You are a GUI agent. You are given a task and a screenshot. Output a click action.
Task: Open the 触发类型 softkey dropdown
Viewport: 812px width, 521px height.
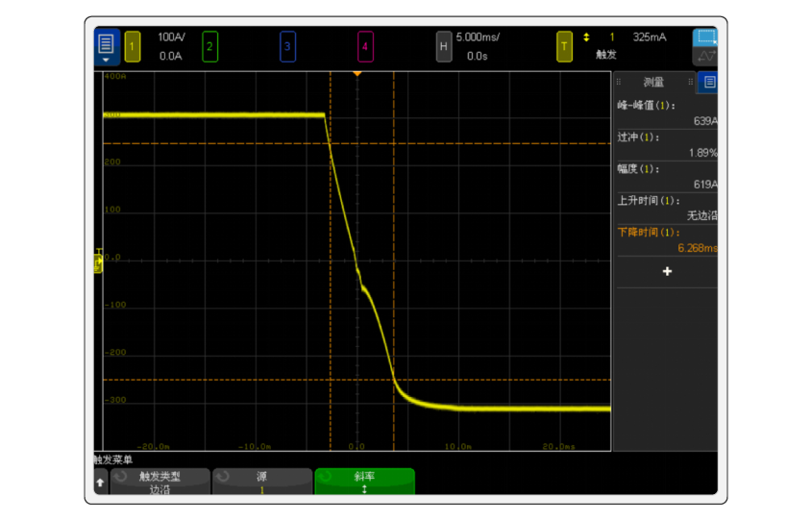click(x=160, y=482)
